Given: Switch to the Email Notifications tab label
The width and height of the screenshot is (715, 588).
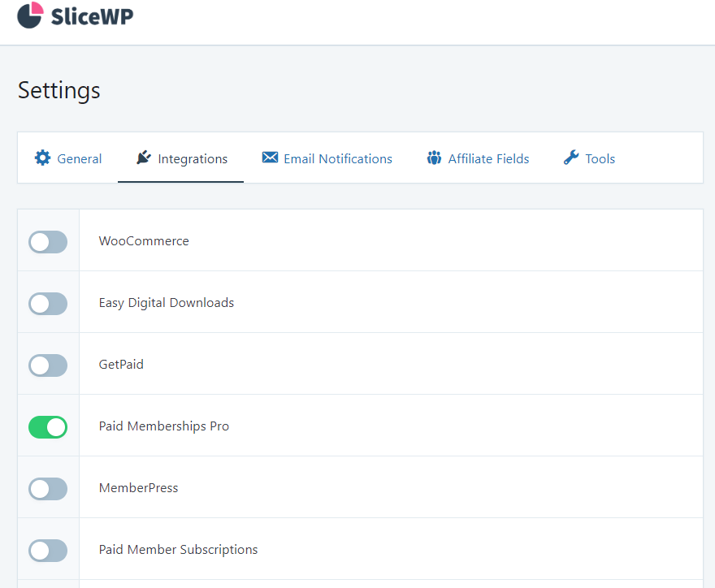Looking at the screenshot, I should click(x=338, y=159).
